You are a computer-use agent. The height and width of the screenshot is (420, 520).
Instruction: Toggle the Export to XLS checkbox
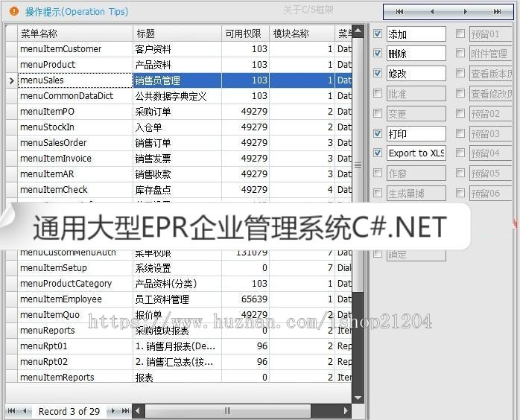click(x=378, y=153)
